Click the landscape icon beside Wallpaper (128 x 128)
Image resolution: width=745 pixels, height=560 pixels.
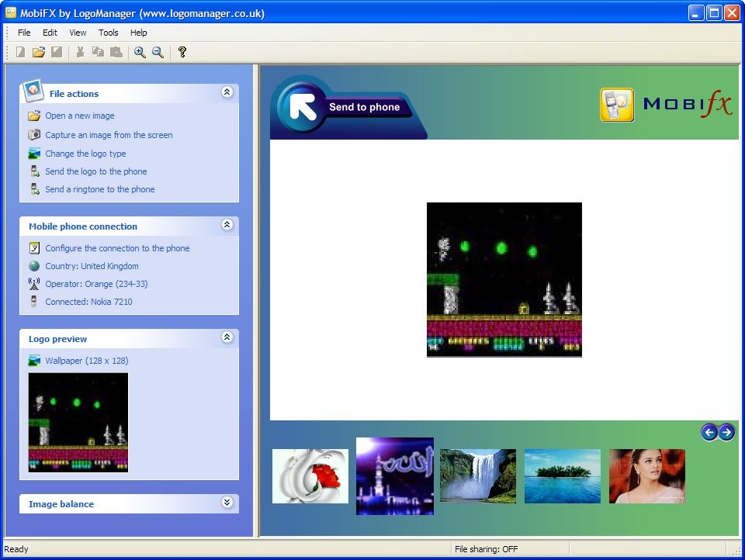click(34, 361)
